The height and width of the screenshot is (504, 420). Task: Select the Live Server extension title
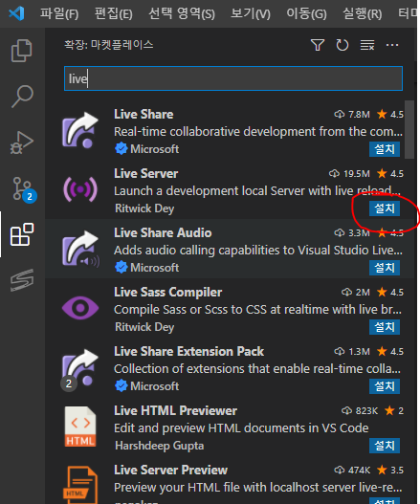tap(146, 173)
